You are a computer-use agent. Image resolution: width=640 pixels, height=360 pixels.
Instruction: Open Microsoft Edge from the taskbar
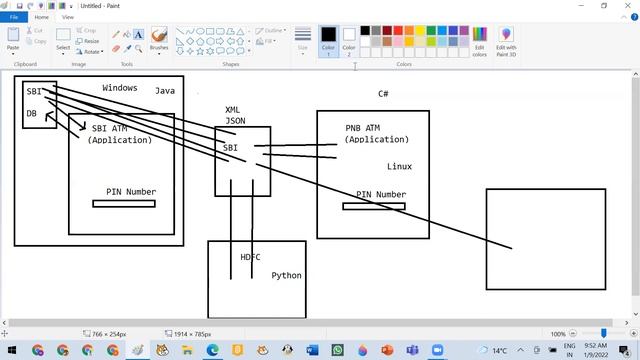click(212, 350)
